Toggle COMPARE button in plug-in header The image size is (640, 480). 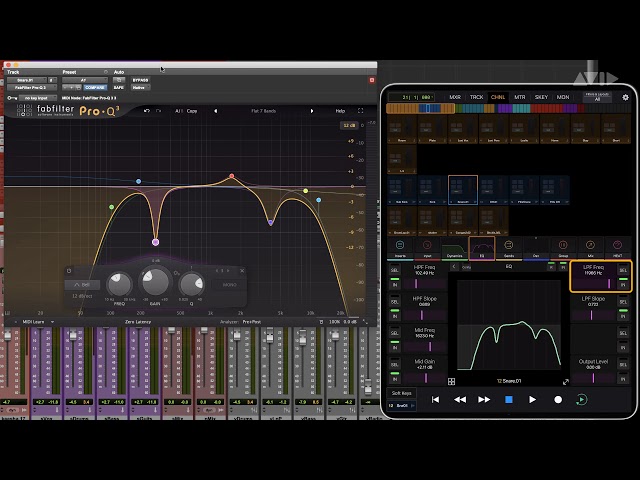click(x=95, y=87)
